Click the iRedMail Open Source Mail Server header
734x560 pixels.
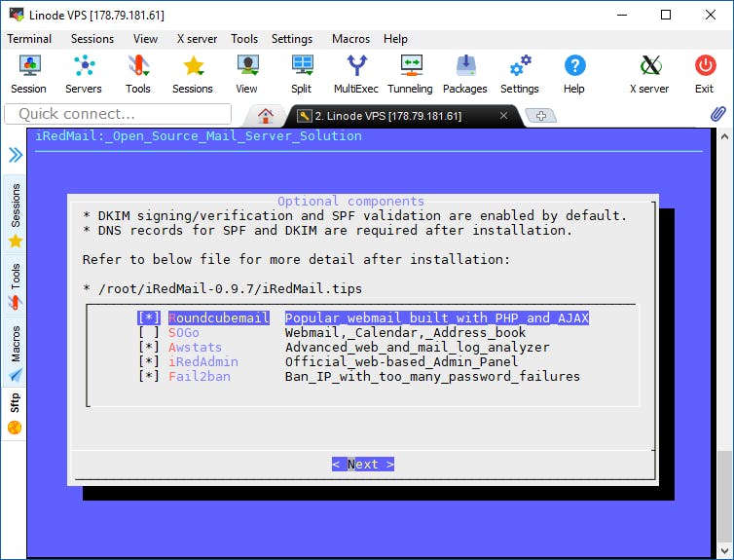[199, 135]
